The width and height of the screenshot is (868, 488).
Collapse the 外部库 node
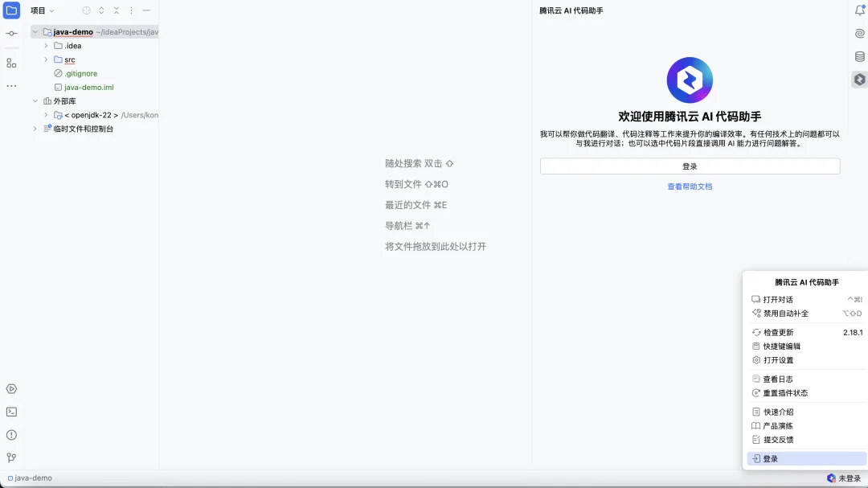tap(35, 101)
